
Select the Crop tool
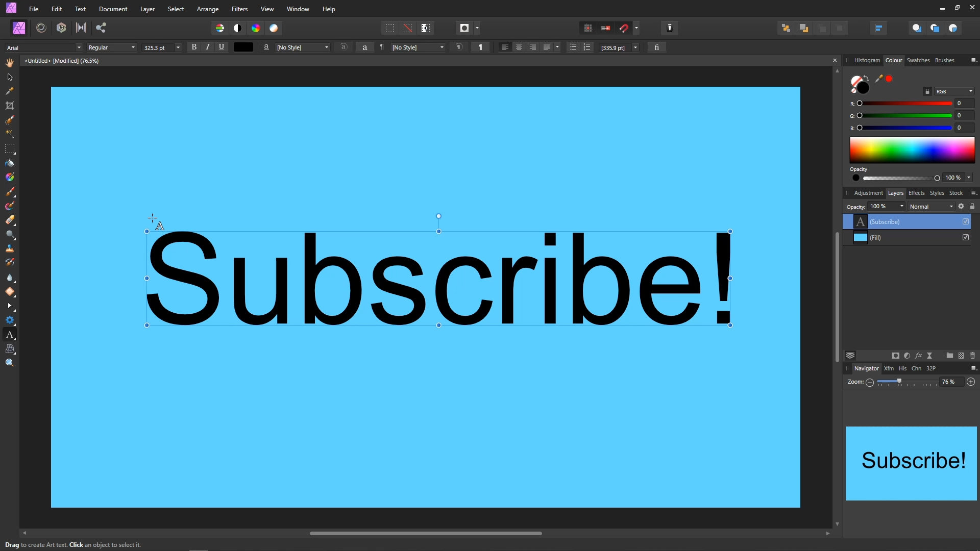(10, 106)
